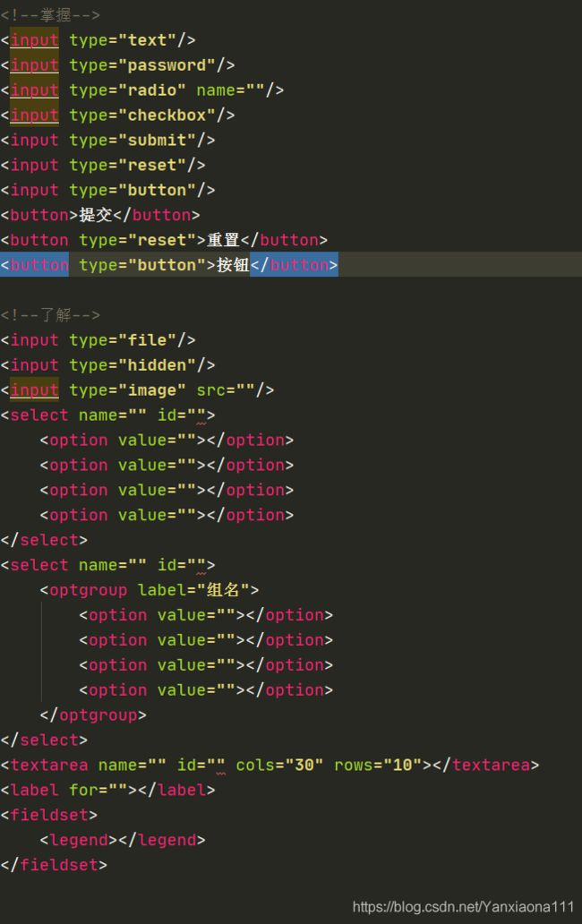Viewport: 582px width, 924px height.
Task: Click the 掌握 comment line
Action: pyautogui.click(x=50, y=14)
